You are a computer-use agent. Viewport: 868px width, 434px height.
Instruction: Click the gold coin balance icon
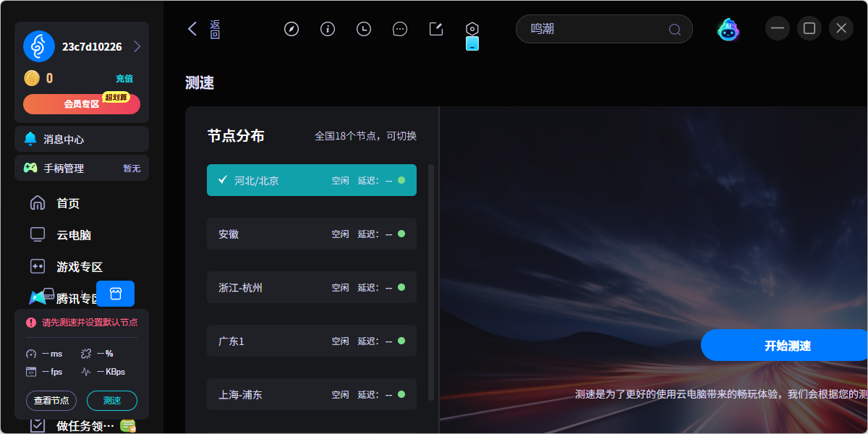(x=32, y=78)
